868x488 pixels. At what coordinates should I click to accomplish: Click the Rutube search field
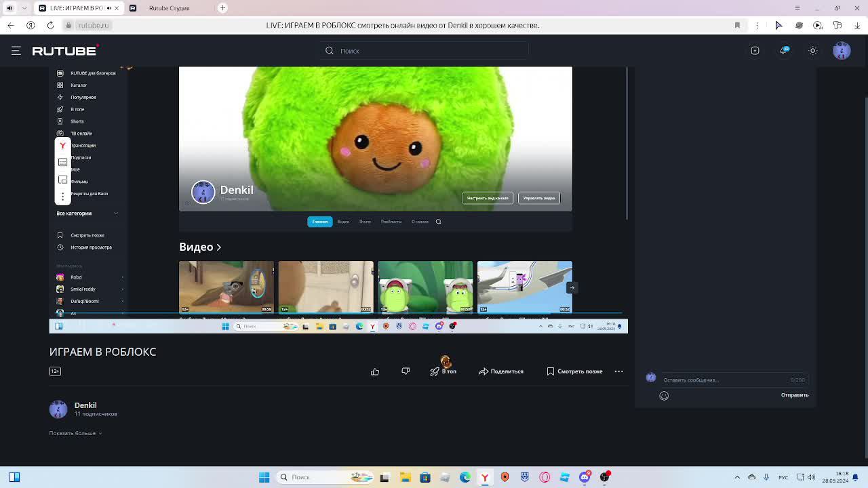click(425, 51)
